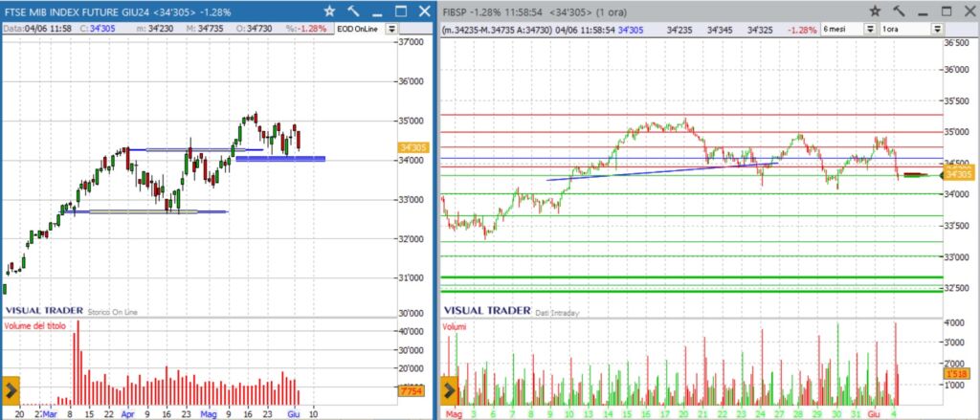Maximize the FTSE MIB Index Future window
The width and height of the screenshot is (980, 420).
click(401, 11)
